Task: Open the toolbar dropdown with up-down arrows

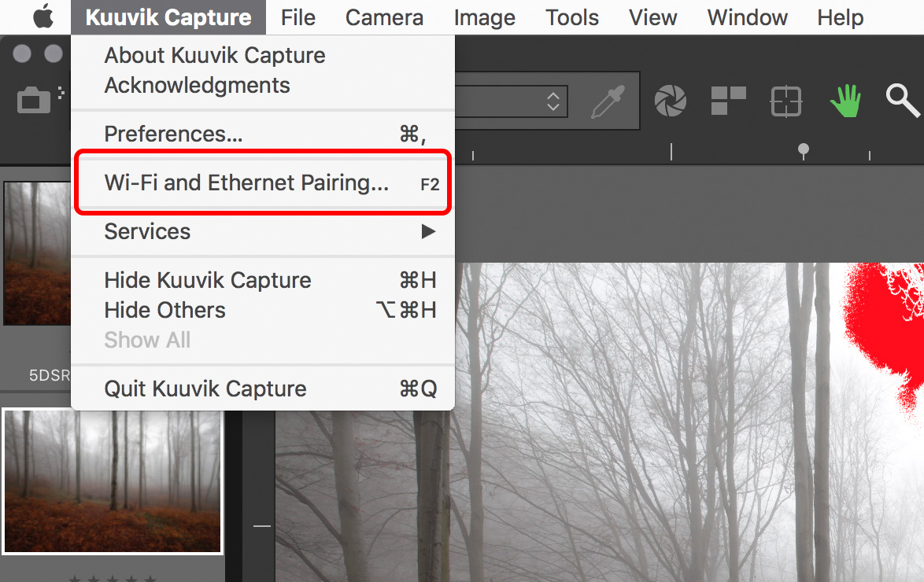Action: 553,101
